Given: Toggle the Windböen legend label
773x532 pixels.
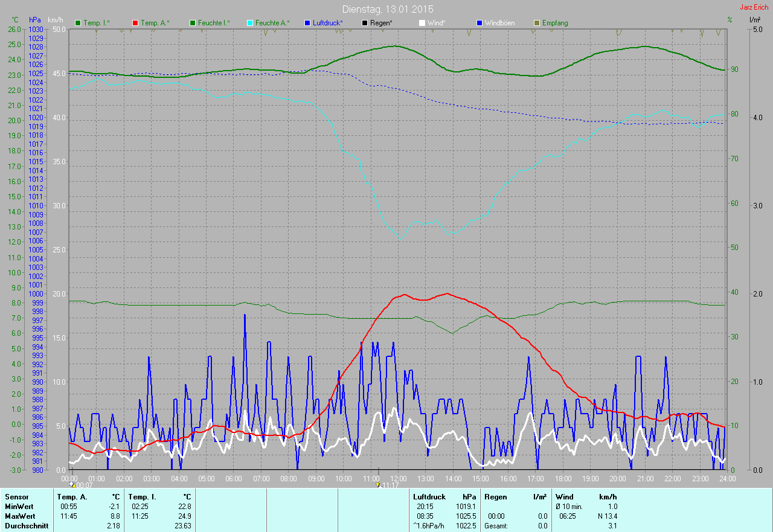Looking at the screenshot, I should pyautogui.click(x=500, y=23).
